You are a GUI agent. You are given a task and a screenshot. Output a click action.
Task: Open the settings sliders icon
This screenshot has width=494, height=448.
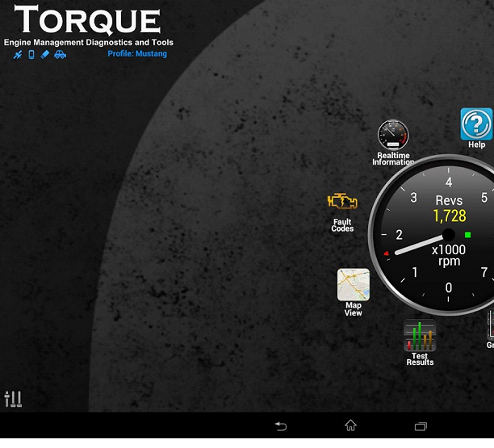tap(13, 399)
